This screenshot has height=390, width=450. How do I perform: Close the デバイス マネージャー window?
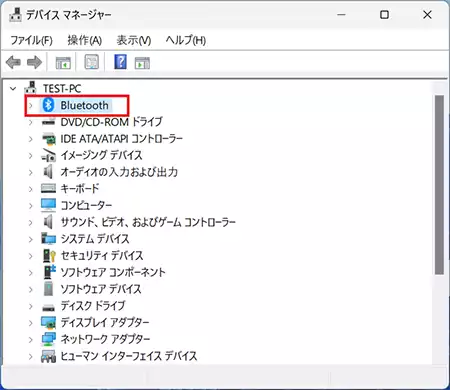tap(427, 15)
